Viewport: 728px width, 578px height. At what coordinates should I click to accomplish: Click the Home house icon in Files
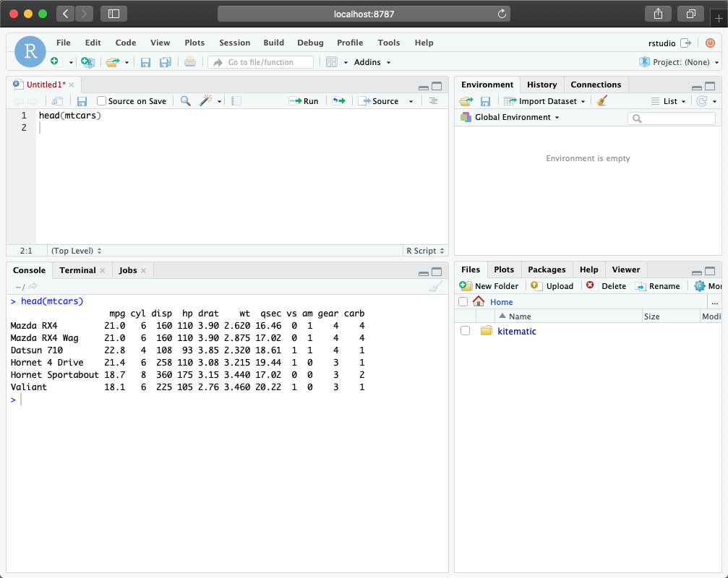click(x=479, y=301)
